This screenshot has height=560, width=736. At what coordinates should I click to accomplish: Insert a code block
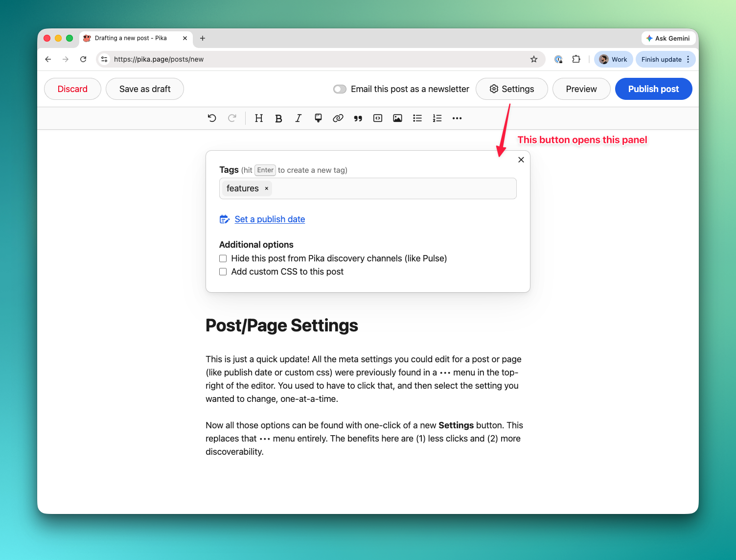click(x=378, y=118)
